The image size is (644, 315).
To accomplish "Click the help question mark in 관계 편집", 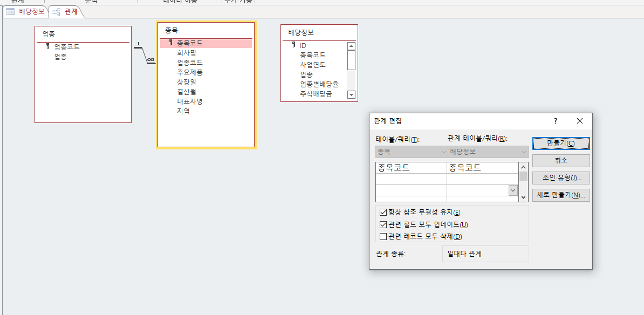I will point(556,121).
